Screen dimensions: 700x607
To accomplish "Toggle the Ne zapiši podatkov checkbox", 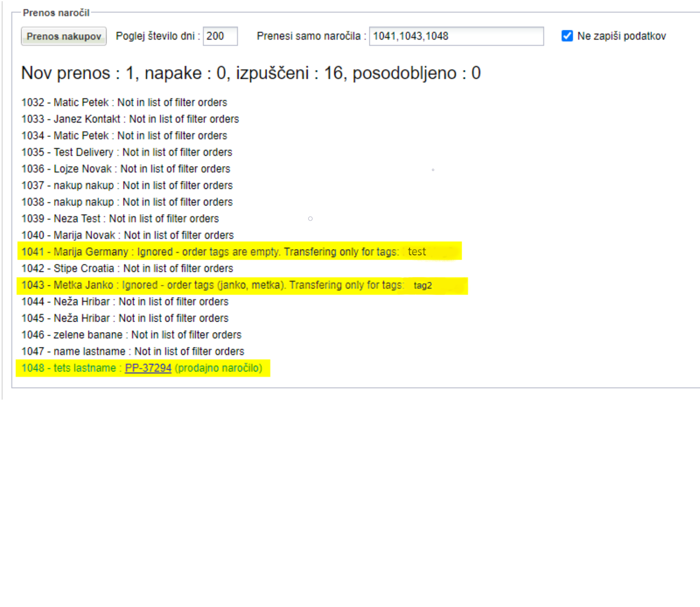I will coord(567,36).
